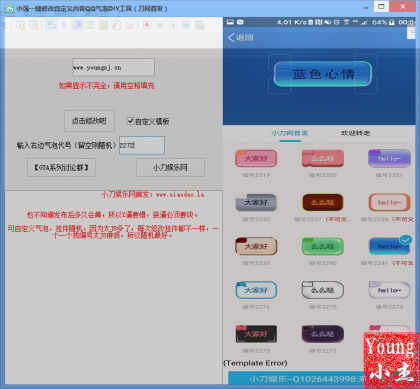420x389 pixels.
Task: Select orange-outlined hello bubble numbered 2238
Action: point(389,202)
